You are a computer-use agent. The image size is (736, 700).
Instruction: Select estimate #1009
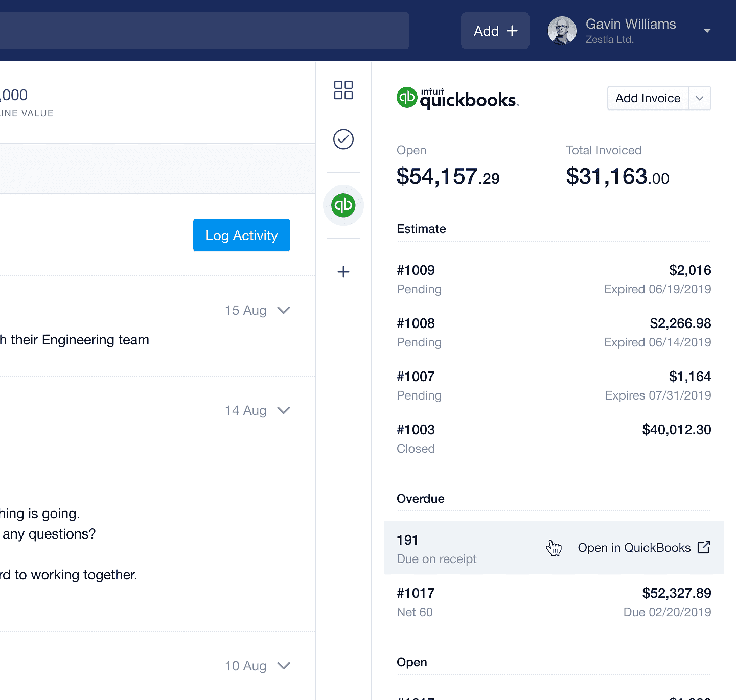[x=554, y=279]
